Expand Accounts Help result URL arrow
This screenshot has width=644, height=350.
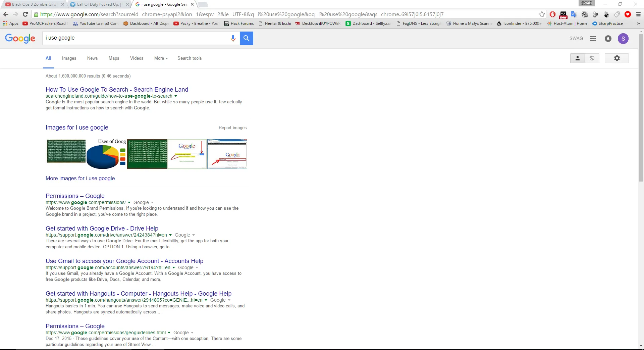(174, 268)
